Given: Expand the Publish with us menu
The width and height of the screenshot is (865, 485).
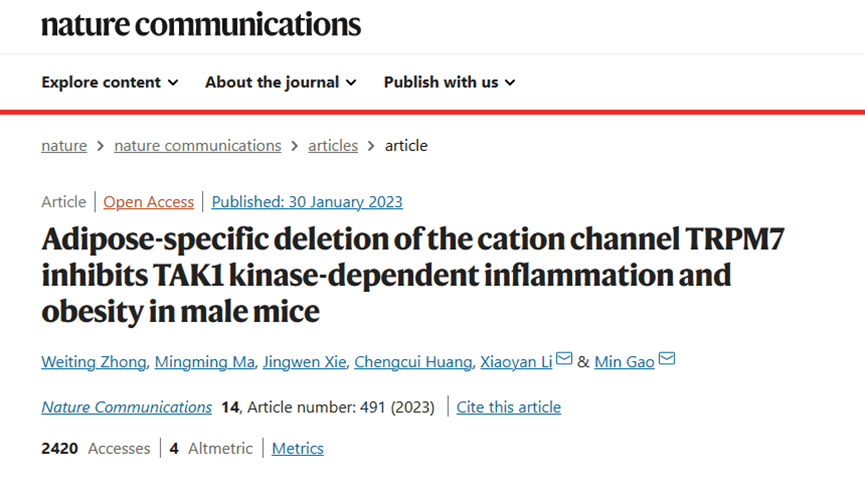Looking at the screenshot, I should click(x=449, y=82).
